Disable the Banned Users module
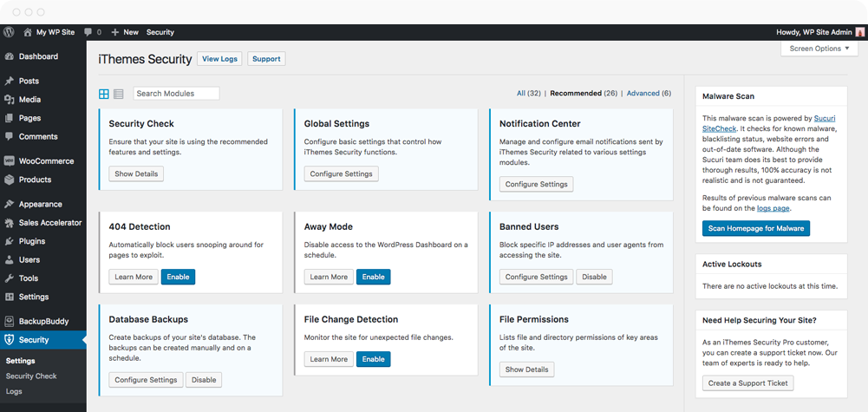Screen dimensions: 868x412 (594, 277)
